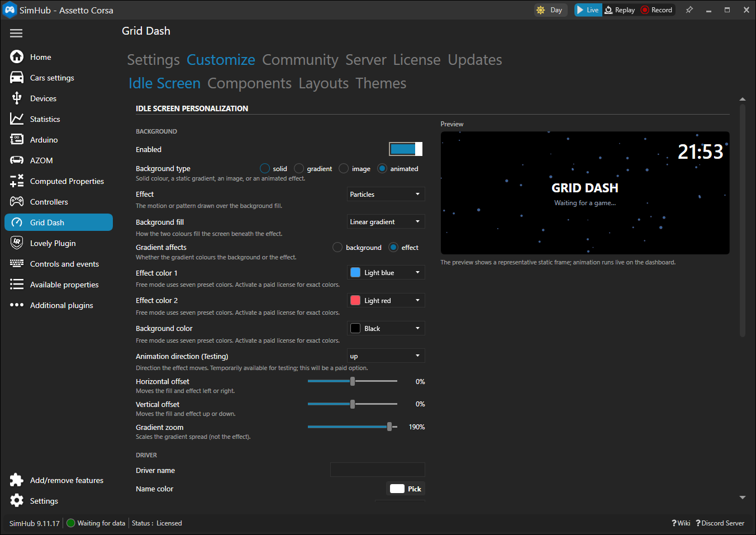Open the hamburger menu icon
Image resolution: width=756 pixels, height=535 pixels.
16,33
